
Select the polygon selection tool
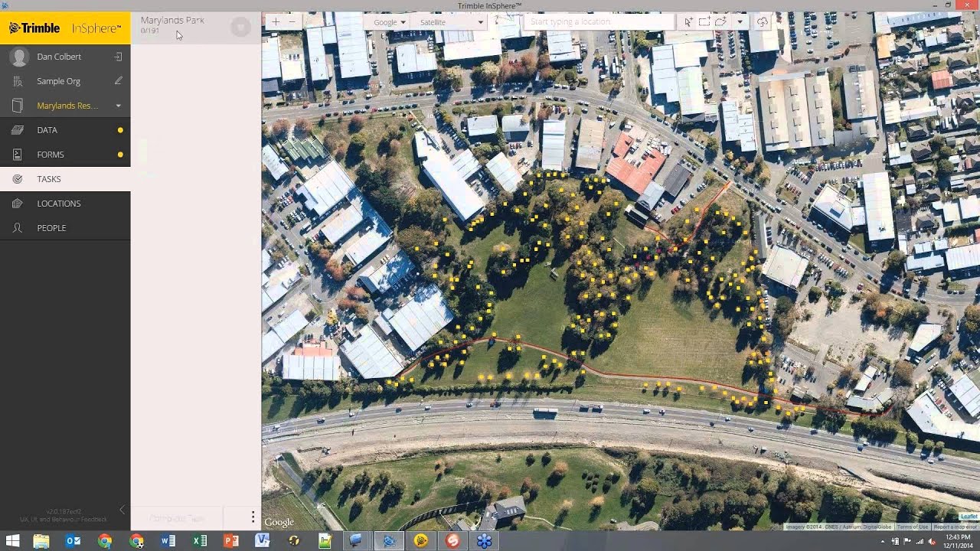coord(720,22)
